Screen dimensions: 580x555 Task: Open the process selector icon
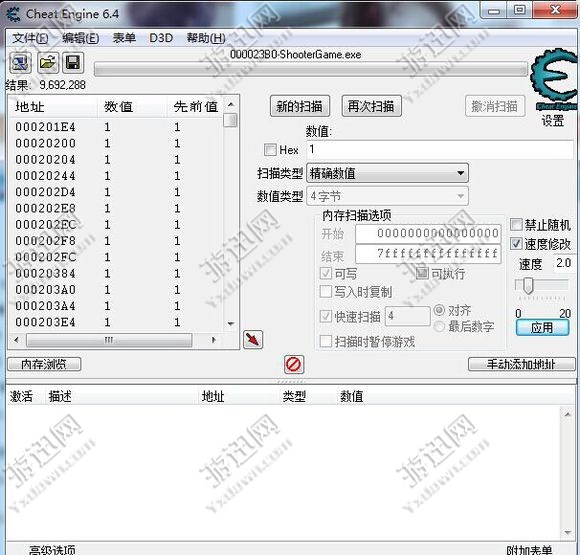20,63
